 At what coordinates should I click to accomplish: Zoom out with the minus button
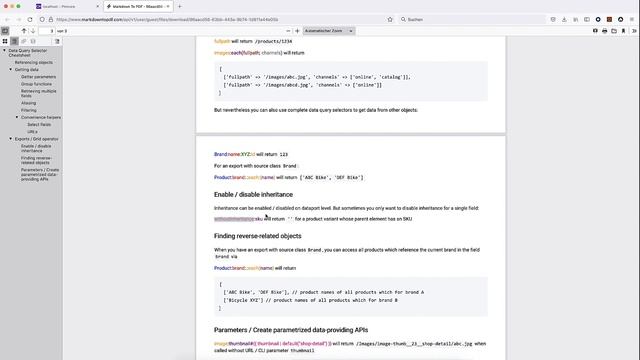(x=288, y=31)
